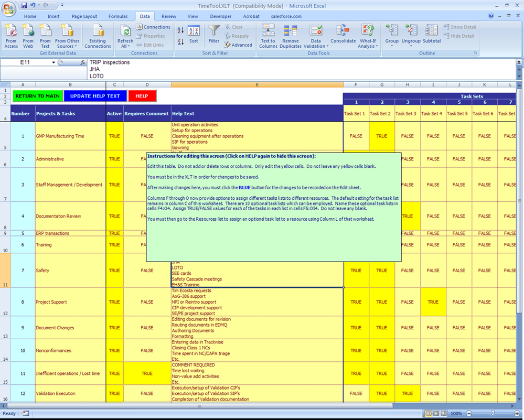Viewport: 524px width, 420px height.
Task: Click the horizontal scrollbar thumb
Action: [x=200, y=406]
